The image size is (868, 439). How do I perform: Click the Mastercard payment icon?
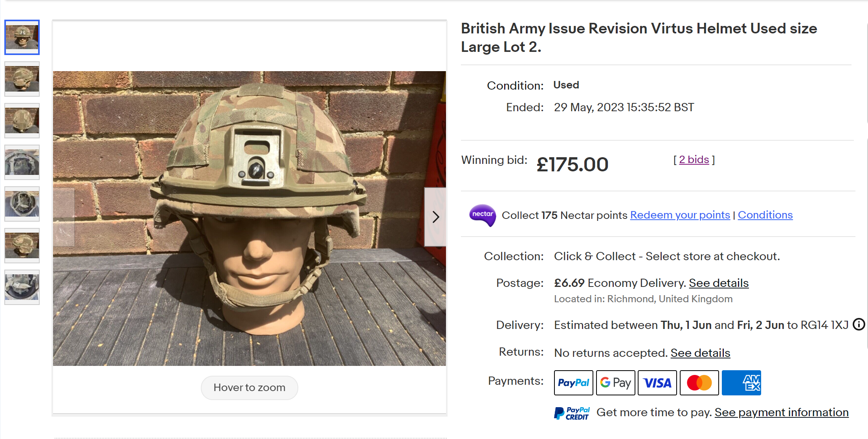(x=699, y=382)
